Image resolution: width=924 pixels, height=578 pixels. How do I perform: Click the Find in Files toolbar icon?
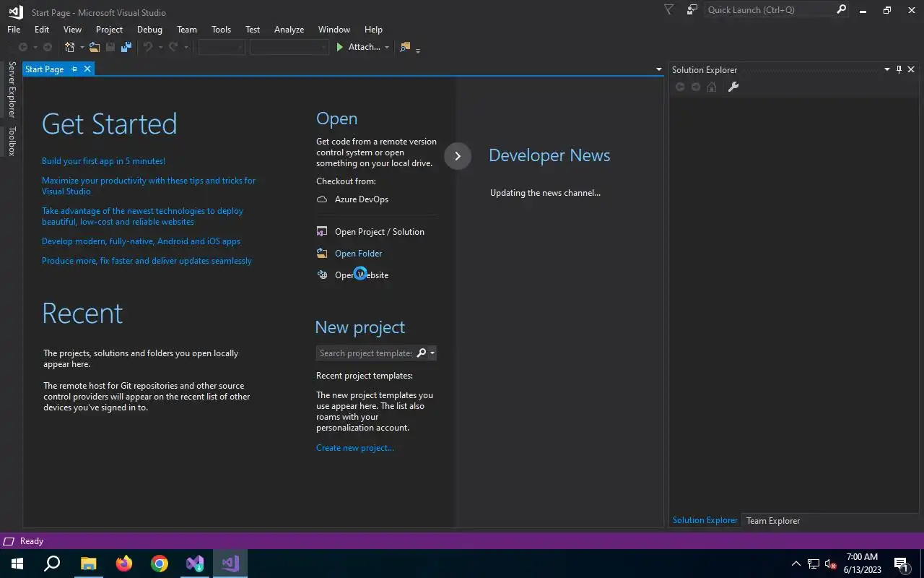pyautogui.click(x=405, y=47)
